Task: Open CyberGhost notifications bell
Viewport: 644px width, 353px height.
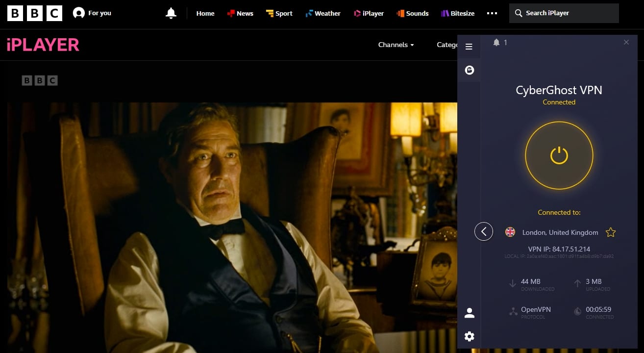Action: (496, 43)
